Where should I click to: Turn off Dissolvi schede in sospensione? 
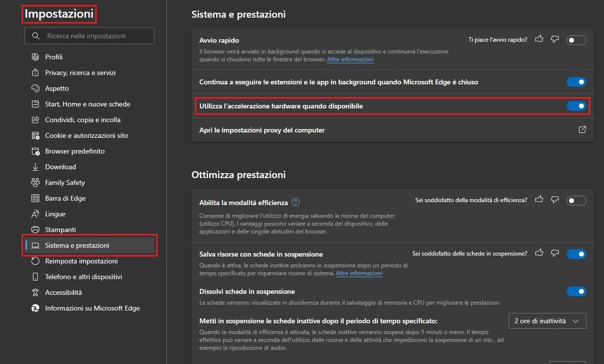576,291
